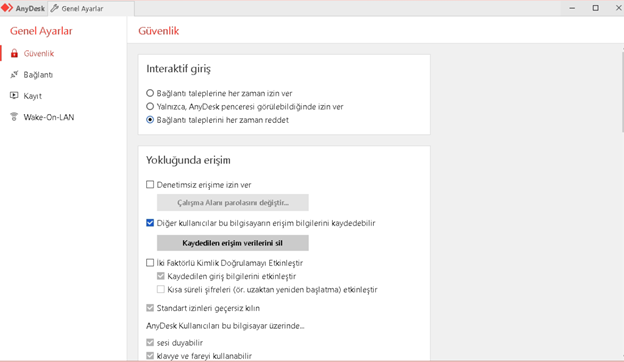Click the Bağlantı connection icon

tap(14, 74)
